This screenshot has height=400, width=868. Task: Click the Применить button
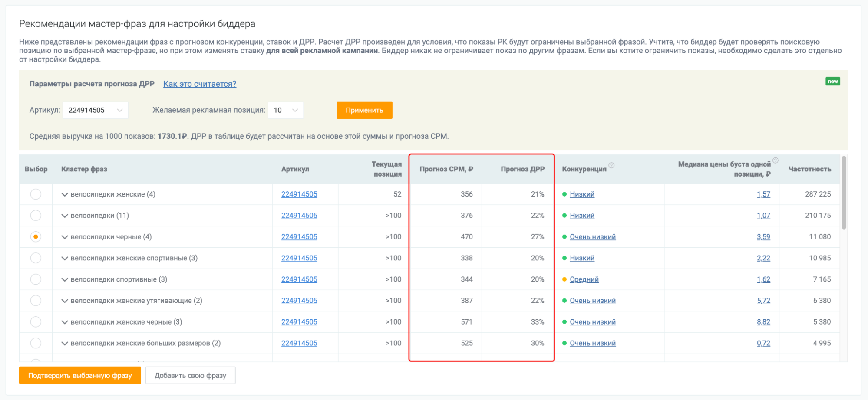click(364, 110)
